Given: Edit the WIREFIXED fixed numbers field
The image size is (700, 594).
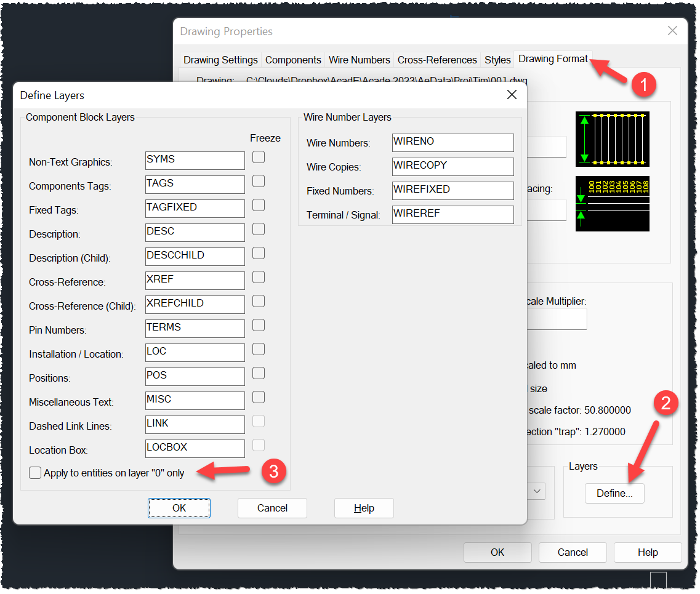Looking at the screenshot, I should pyautogui.click(x=453, y=191).
